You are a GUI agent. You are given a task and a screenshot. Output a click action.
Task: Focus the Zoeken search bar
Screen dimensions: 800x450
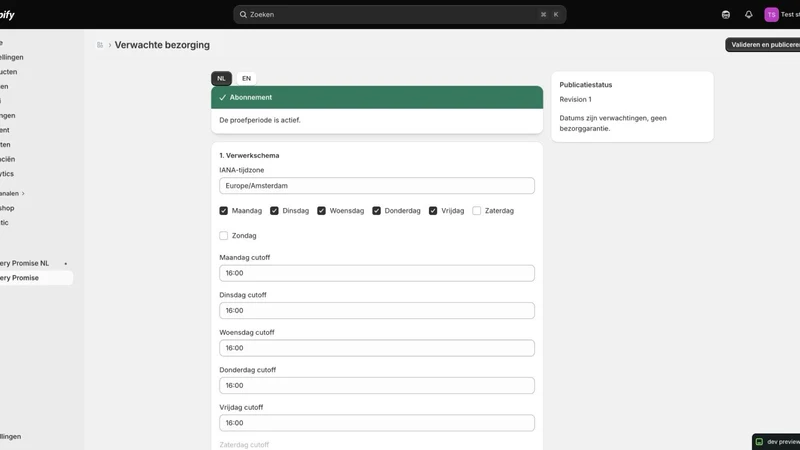[x=399, y=15]
